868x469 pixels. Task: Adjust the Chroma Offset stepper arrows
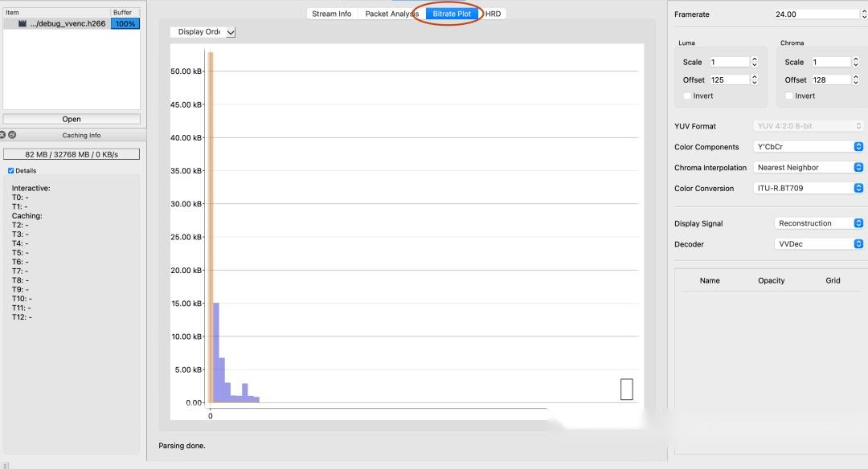click(856, 80)
